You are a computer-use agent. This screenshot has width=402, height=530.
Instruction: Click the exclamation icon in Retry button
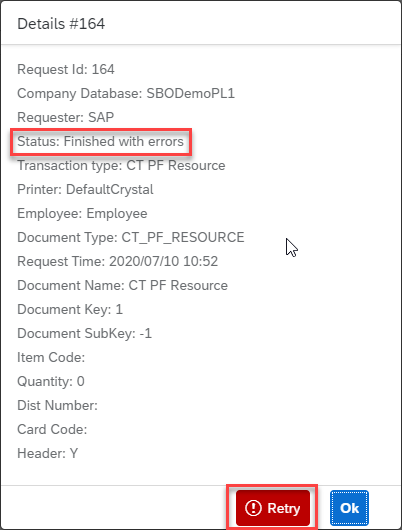pyautogui.click(x=253, y=508)
